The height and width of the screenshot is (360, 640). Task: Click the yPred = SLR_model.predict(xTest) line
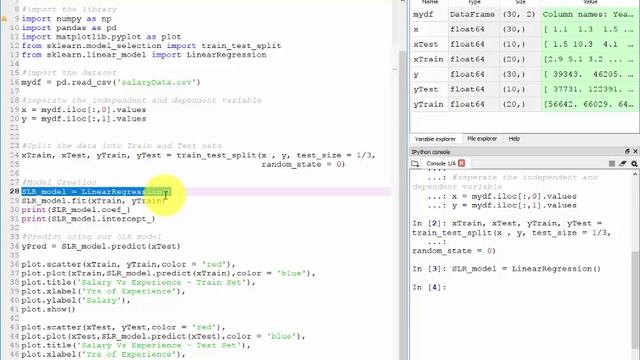coord(101,247)
